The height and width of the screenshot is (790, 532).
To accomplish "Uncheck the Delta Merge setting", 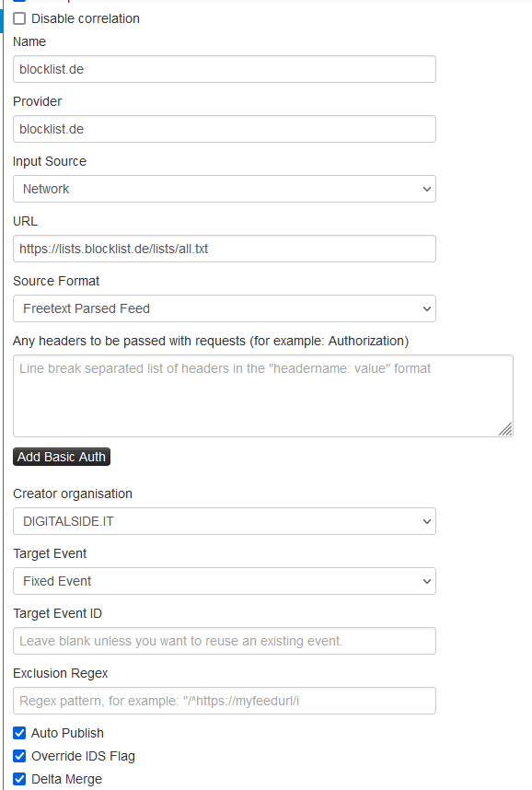I will pyautogui.click(x=18, y=779).
